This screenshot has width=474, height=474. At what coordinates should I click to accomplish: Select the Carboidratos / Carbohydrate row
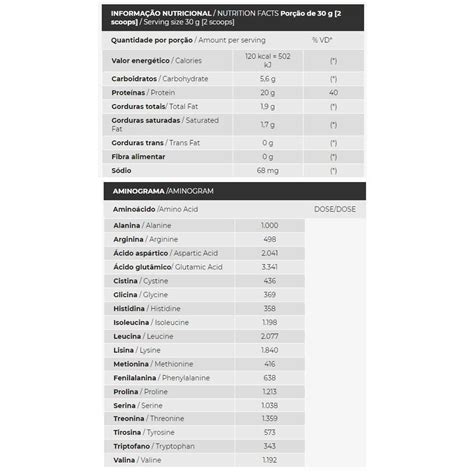tap(233, 79)
